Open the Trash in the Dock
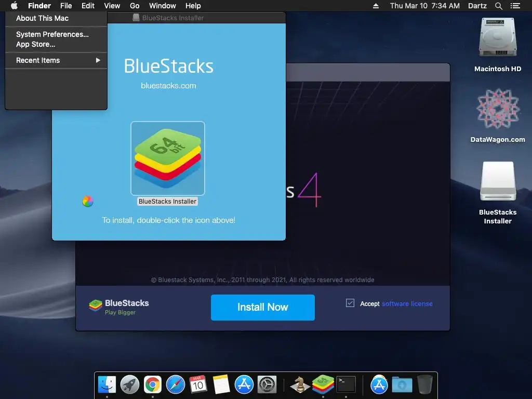The image size is (532, 399). (x=425, y=384)
